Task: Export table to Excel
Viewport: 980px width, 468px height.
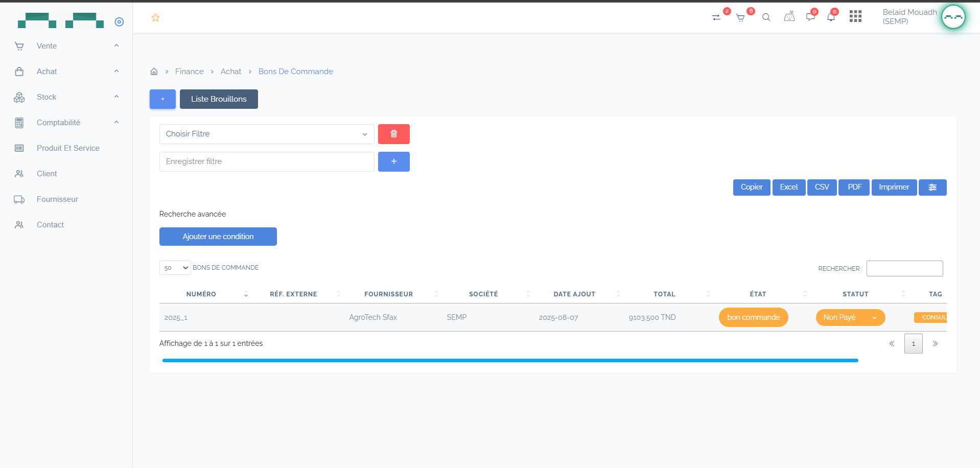Action: pos(789,188)
